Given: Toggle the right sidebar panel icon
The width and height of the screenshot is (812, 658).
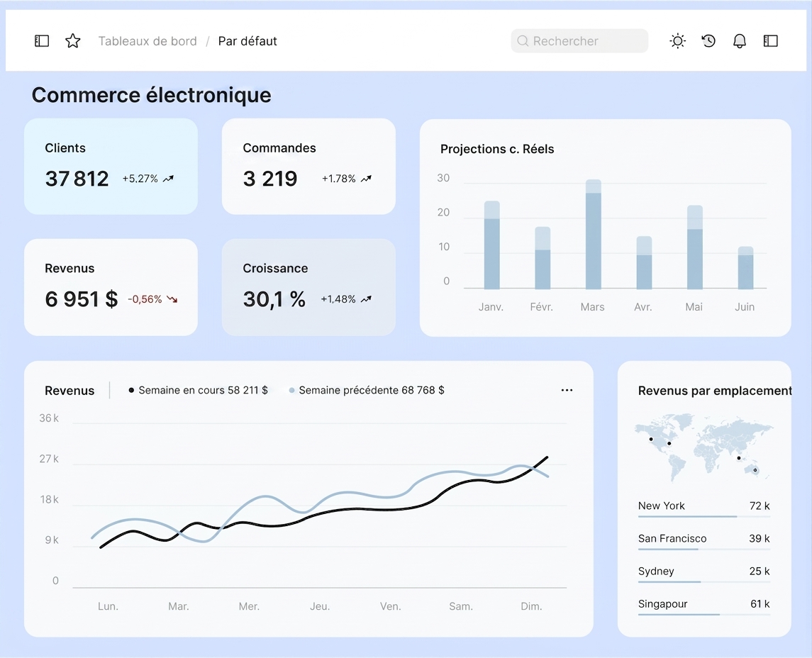Looking at the screenshot, I should tap(771, 41).
